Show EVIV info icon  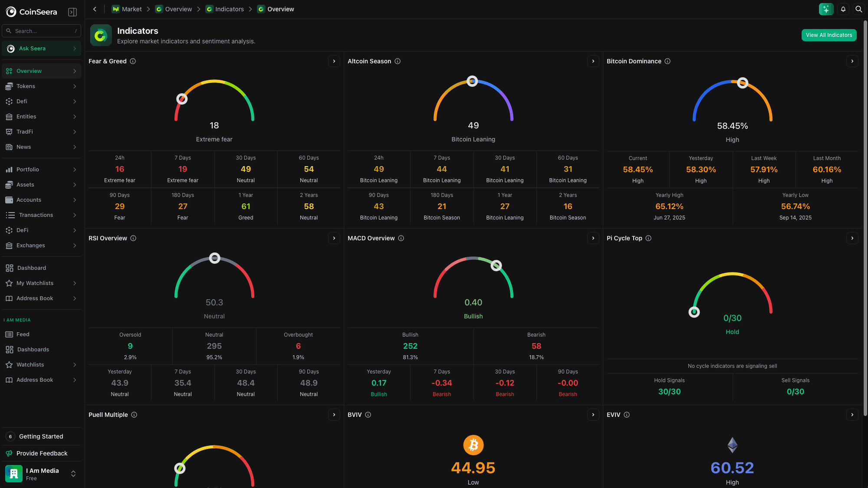pyautogui.click(x=627, y=415)
